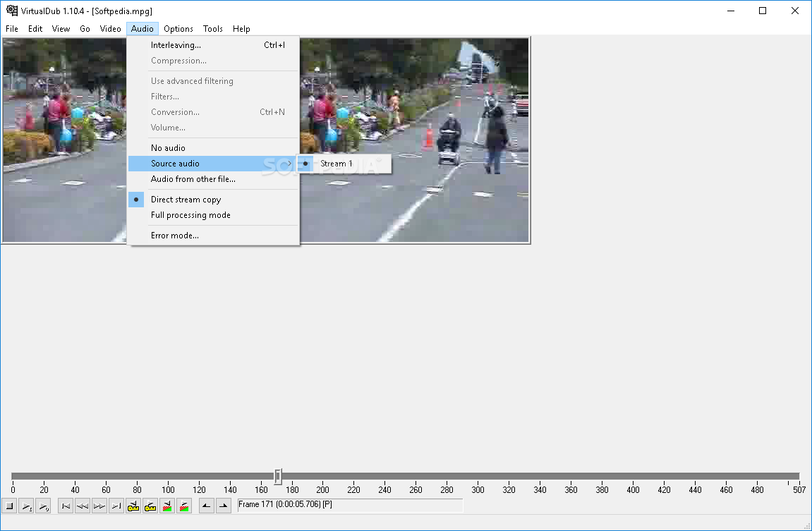The width and height of the screenshot is (812, 531).
Task: Seek to next scene change
Action: coord(184,506)
